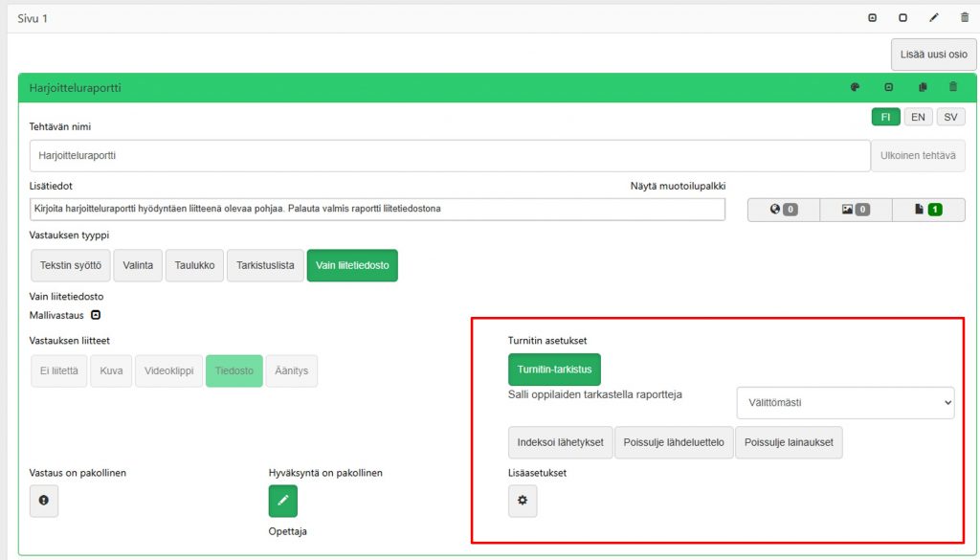Click the globe link attachment counter
Screen dimensions: 980x560
[783, 210]
